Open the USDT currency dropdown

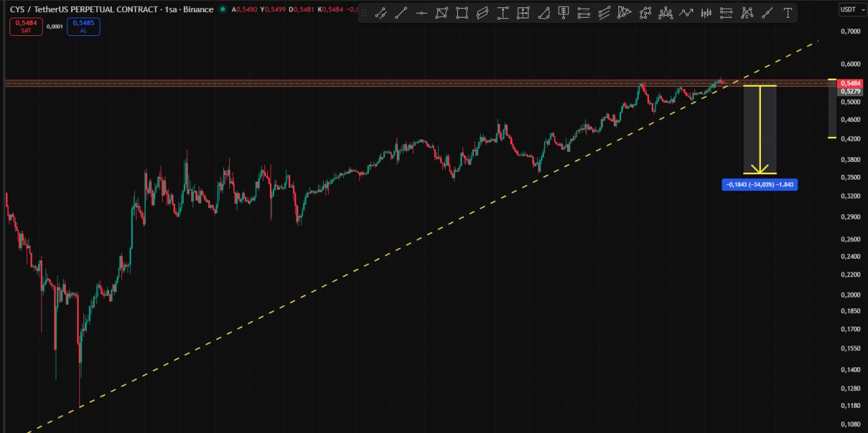pyautogui.click(x=850, y=9)
